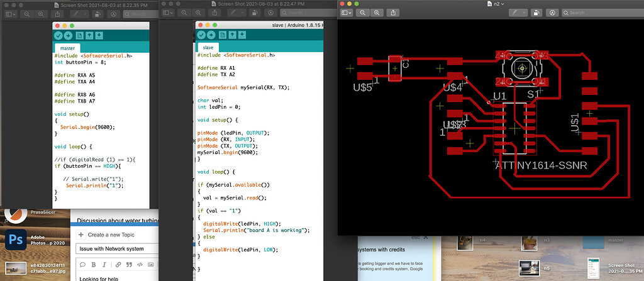
Task: Open the Adobe Photoshop 2020 desktop icon
Action: pos(16,240)
